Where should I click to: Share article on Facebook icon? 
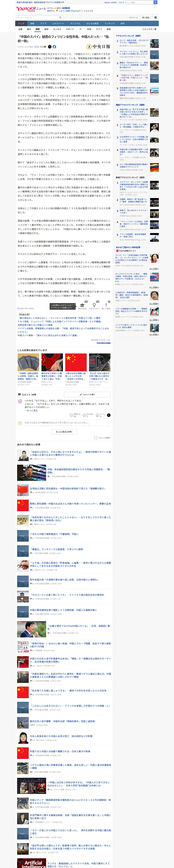tap(54, 47)
